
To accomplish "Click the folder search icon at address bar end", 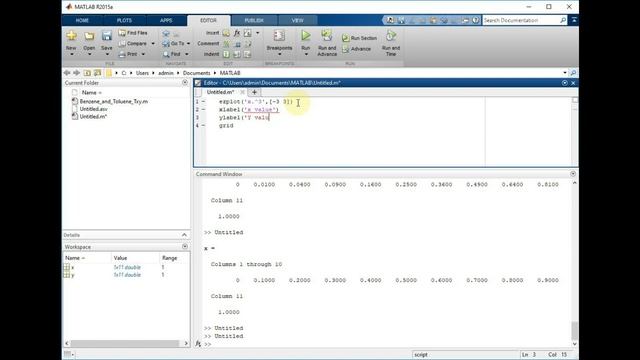I will click(x=573, y=73).
